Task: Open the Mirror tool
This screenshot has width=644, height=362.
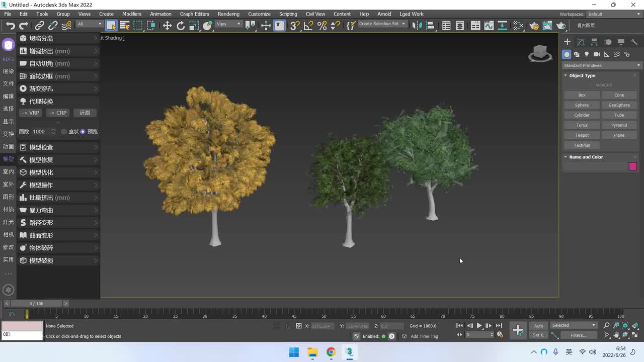Action: pos(416,26)
